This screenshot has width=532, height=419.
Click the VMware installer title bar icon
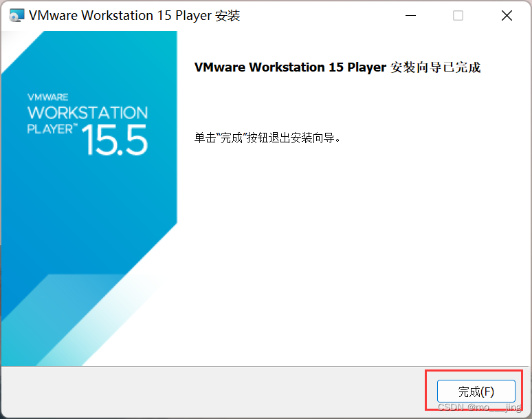pos(16,16)
